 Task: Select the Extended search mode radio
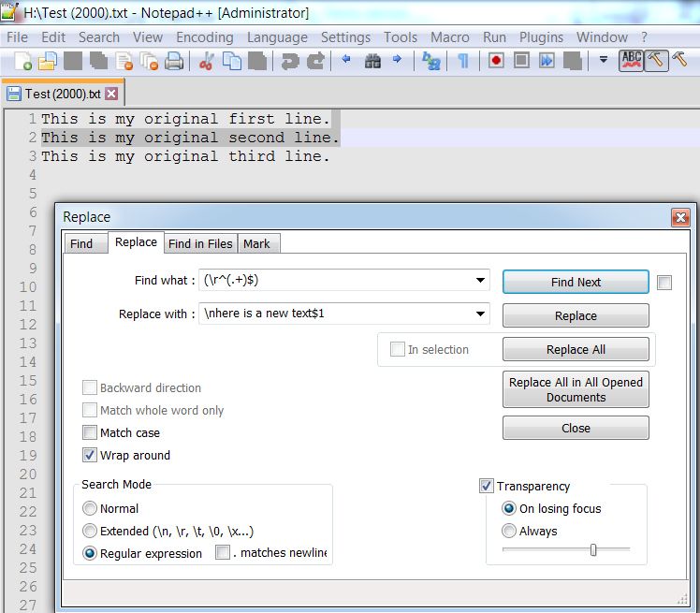click(x=90, y=531)
